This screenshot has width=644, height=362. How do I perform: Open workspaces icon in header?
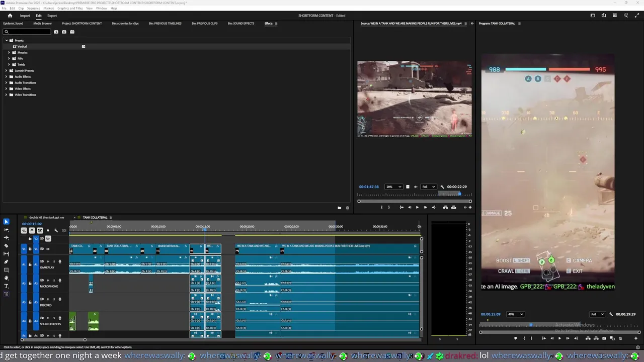click(x=592, y=16)
